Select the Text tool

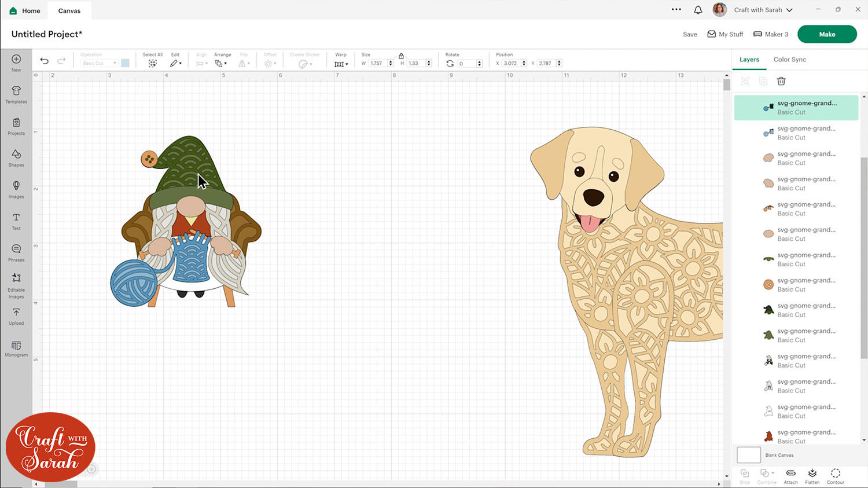coord(16,221)
